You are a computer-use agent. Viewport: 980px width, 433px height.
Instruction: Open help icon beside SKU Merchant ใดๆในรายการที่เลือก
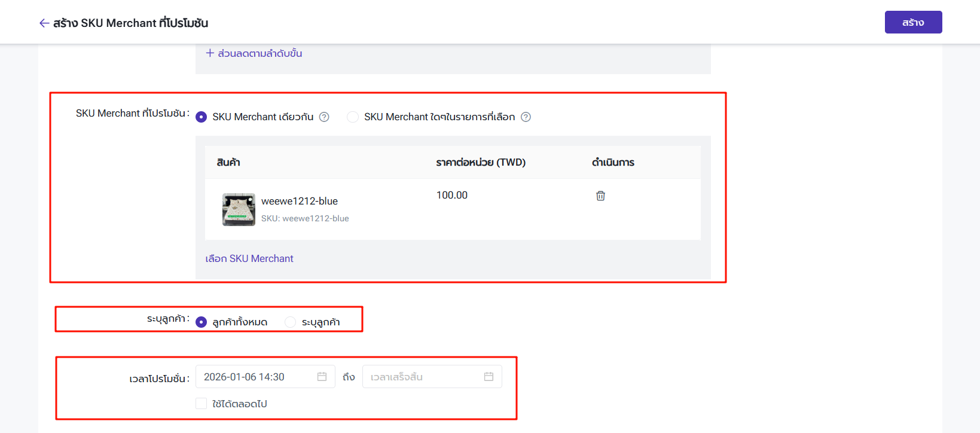click(526, 117)
